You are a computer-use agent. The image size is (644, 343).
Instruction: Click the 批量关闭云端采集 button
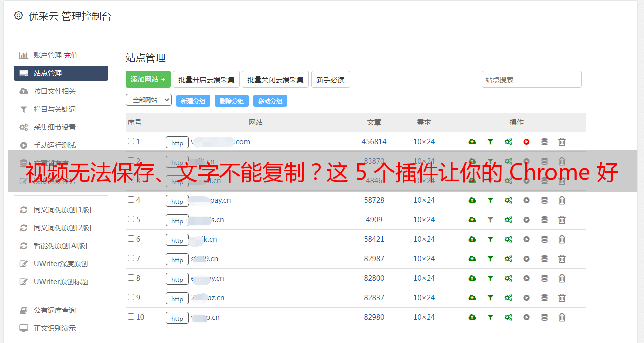click(x=275, y=79)
